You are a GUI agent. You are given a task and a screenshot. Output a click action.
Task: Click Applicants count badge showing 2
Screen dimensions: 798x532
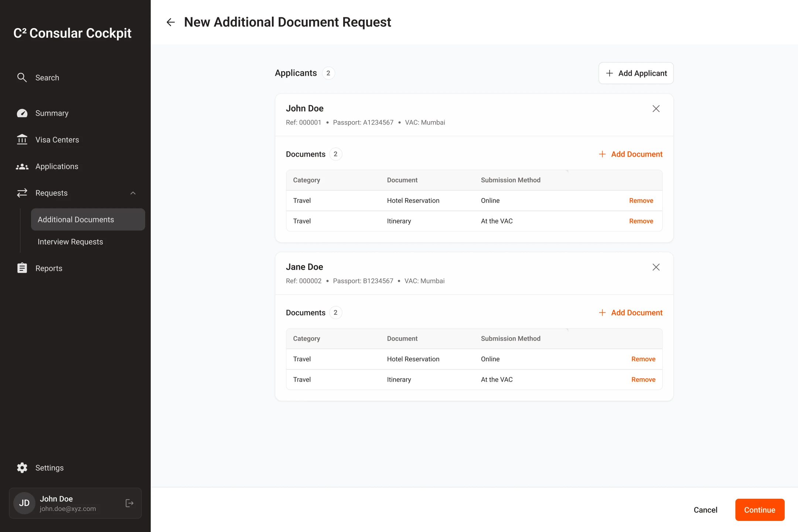tap(328, 73)
